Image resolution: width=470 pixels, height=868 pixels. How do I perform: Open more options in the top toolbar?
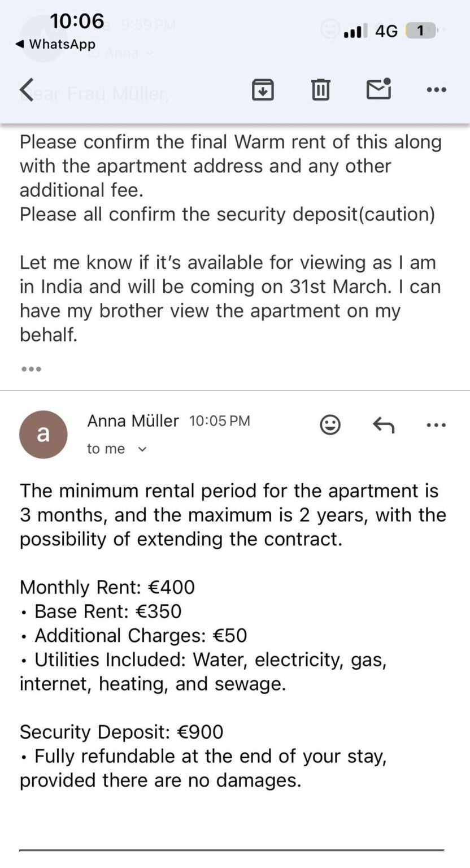[x=436, y=89]
